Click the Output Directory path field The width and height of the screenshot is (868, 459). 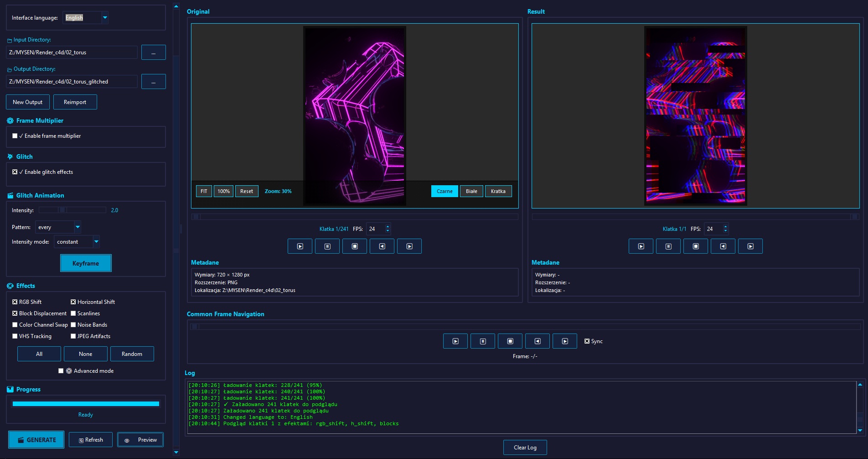(72, 81)
